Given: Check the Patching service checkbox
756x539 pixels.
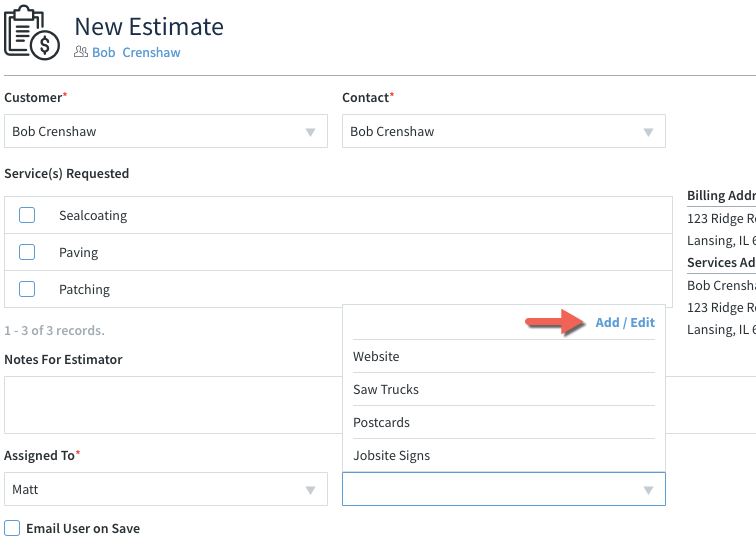Looking at the screenshot, I should coord(27,289).
